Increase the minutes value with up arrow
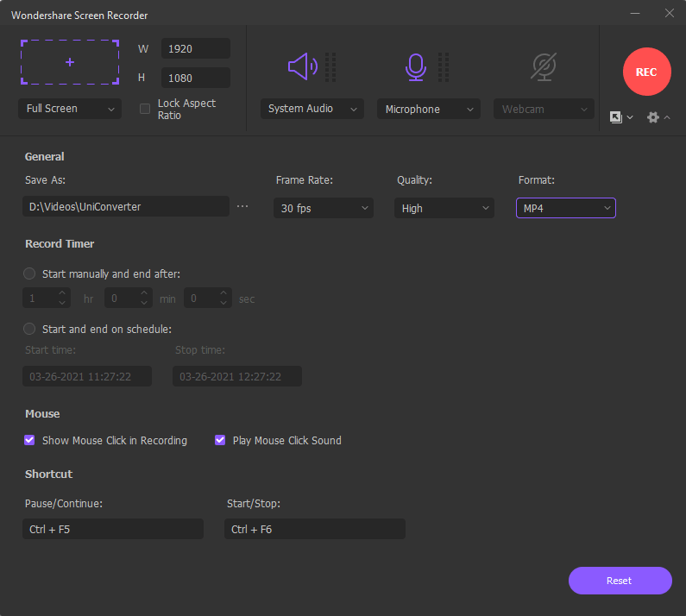 [144, 293]
